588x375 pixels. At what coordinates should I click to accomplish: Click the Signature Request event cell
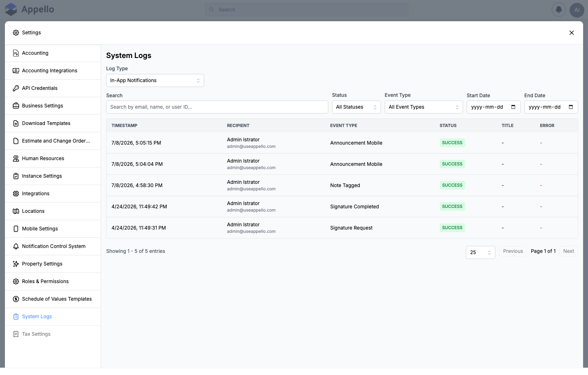tap(352, 228)
